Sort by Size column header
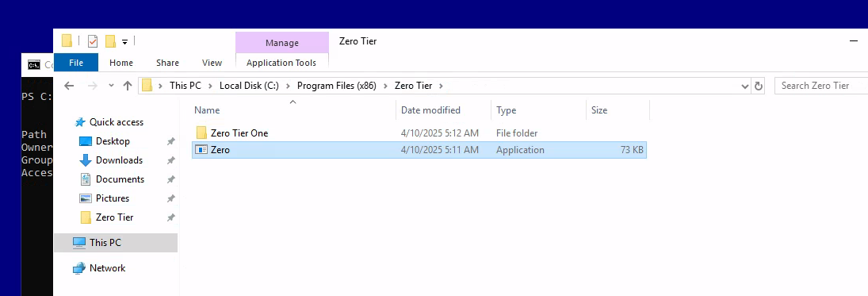The image size is (868, 296). [599, 110]
